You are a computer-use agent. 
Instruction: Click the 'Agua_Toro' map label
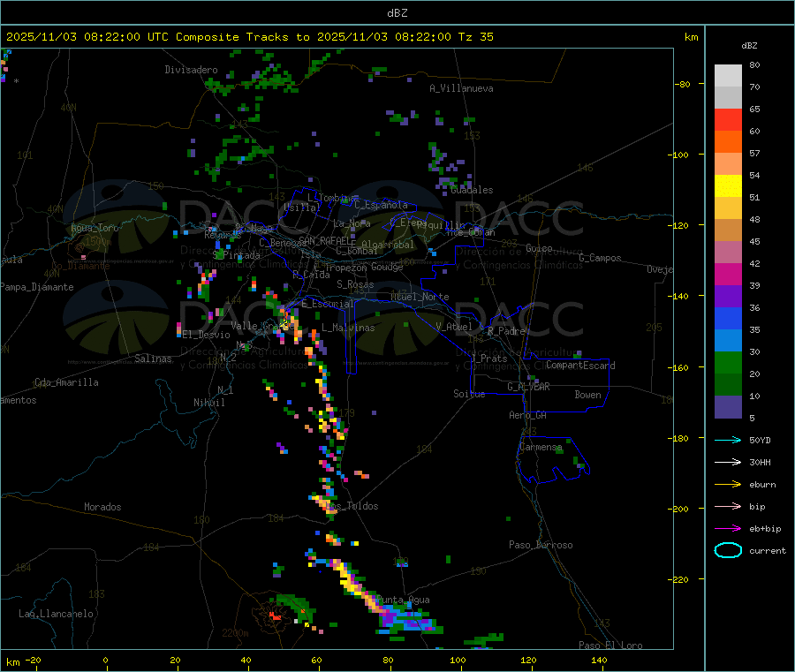(95, 228)
